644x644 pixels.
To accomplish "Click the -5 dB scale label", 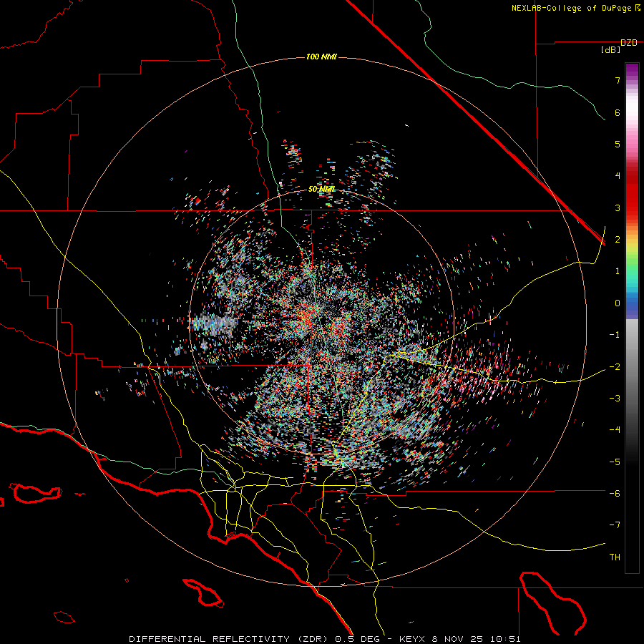I will tap(615, 462).
